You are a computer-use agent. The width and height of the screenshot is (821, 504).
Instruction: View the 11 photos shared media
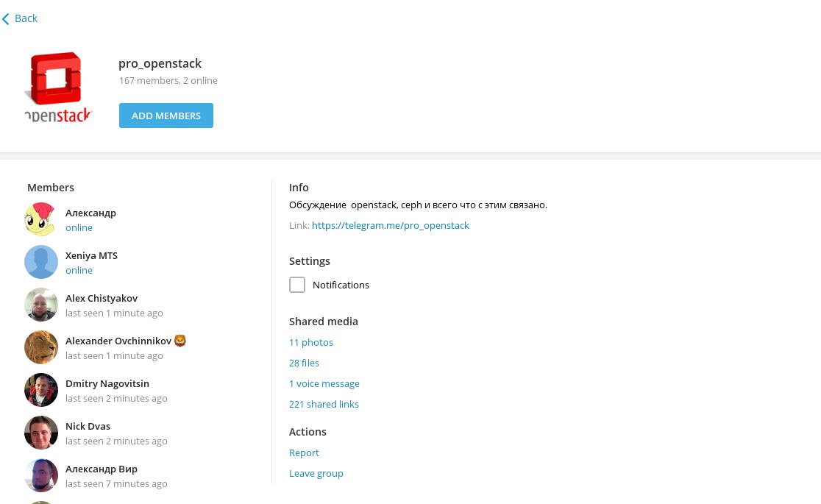(x=311, y=342)
